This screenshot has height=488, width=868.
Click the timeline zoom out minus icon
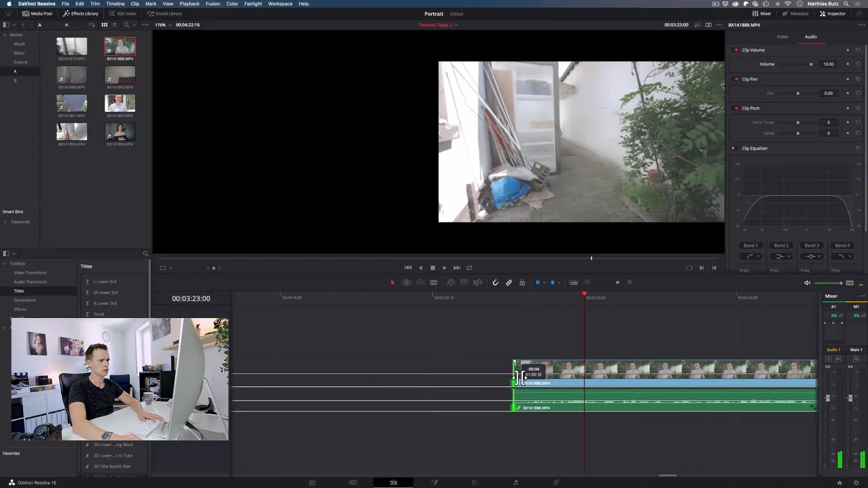pyautogui.click(x=587, y=282)
